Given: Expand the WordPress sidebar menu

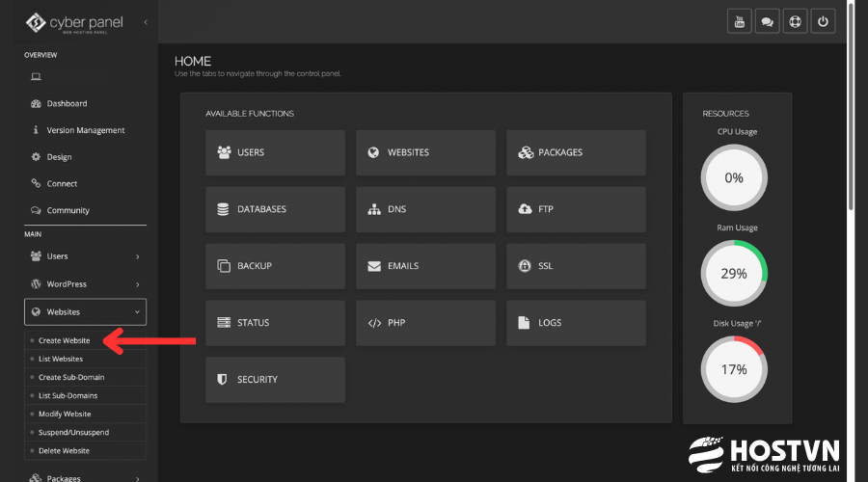Looking at the screenshot, I should click(85, 283).
